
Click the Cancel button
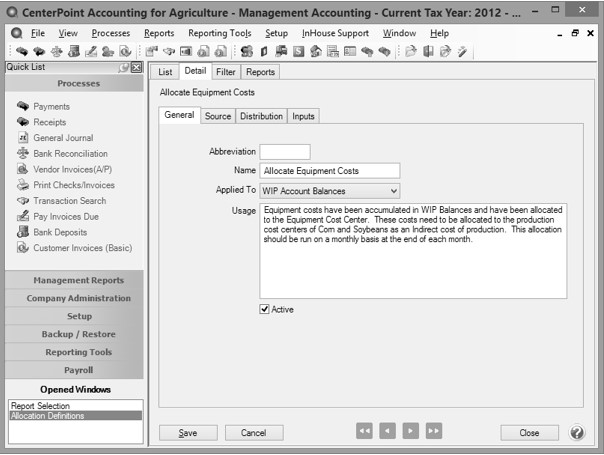[254, 433]
